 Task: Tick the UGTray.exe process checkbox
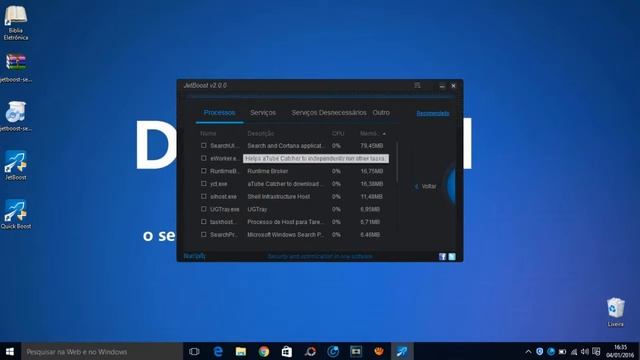coord(204,209)
